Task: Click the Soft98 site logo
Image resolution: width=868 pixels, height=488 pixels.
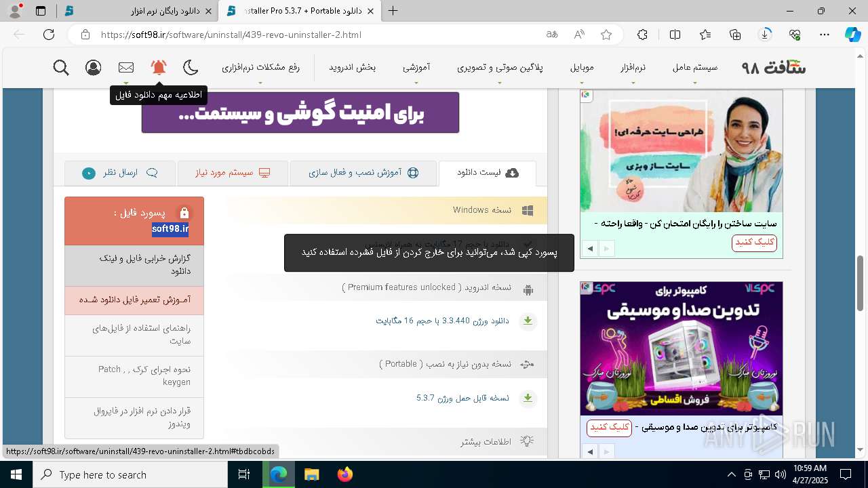Action: (774, 68)
